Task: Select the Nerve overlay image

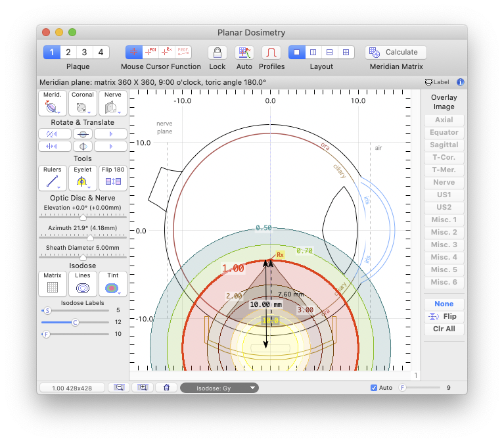Action: [x=444, y=182]
